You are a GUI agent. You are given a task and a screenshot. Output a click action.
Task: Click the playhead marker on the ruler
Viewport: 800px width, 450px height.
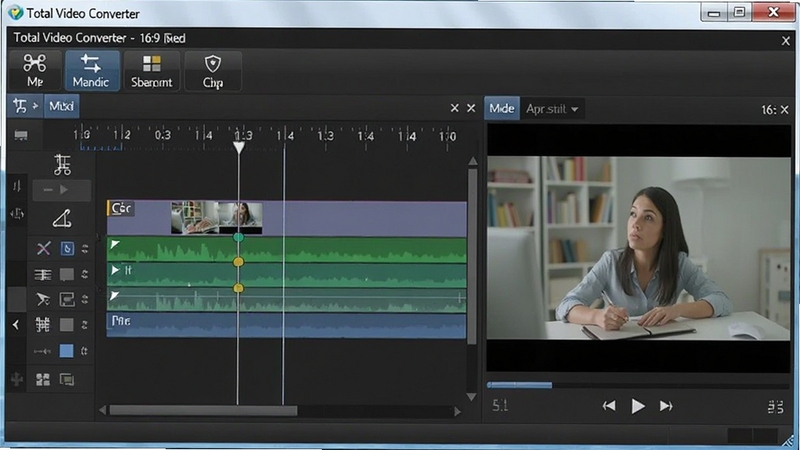[238, 147]
